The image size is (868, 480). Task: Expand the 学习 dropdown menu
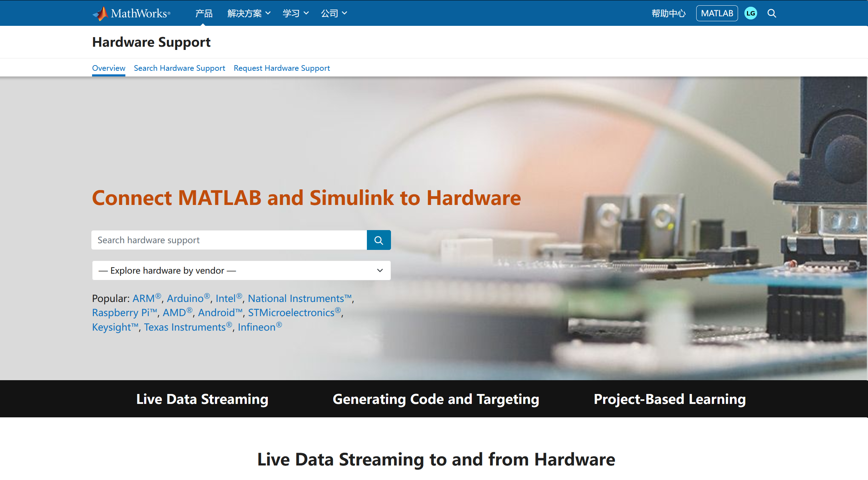point(295,13)
